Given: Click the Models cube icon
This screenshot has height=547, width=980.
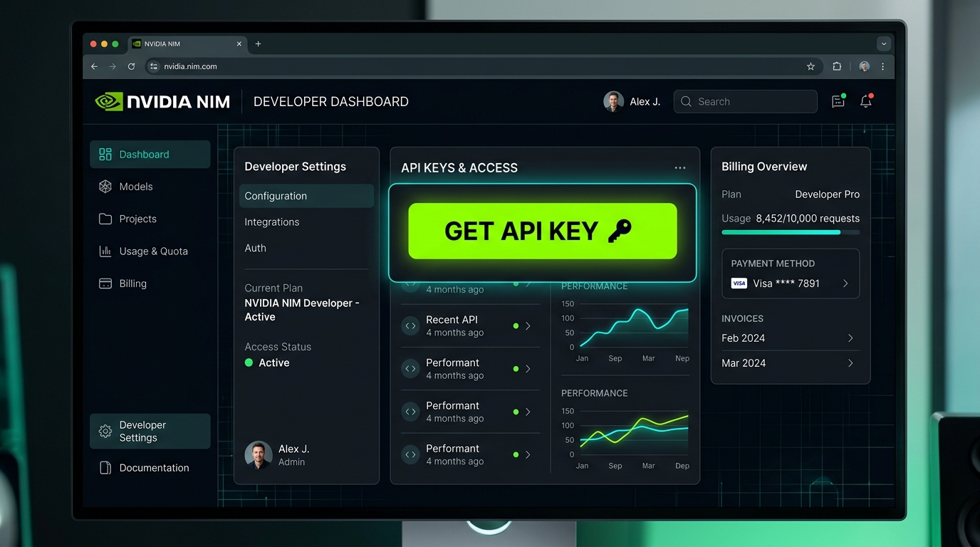Looking at the screenshot, I should point(105,187).
